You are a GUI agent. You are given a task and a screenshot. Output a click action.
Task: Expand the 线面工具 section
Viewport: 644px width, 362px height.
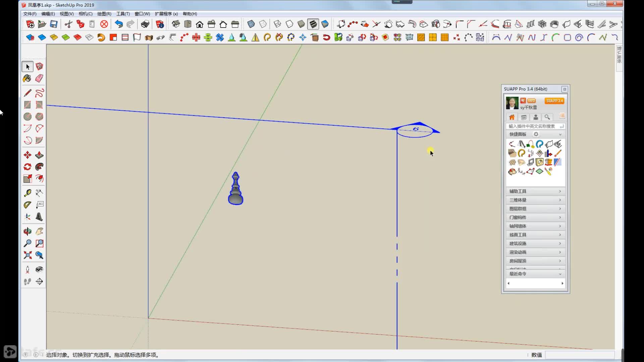click(535, 235)
